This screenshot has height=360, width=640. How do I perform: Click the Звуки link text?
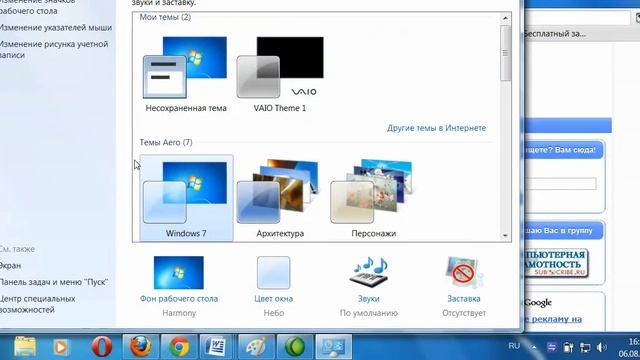click(369, 299)
